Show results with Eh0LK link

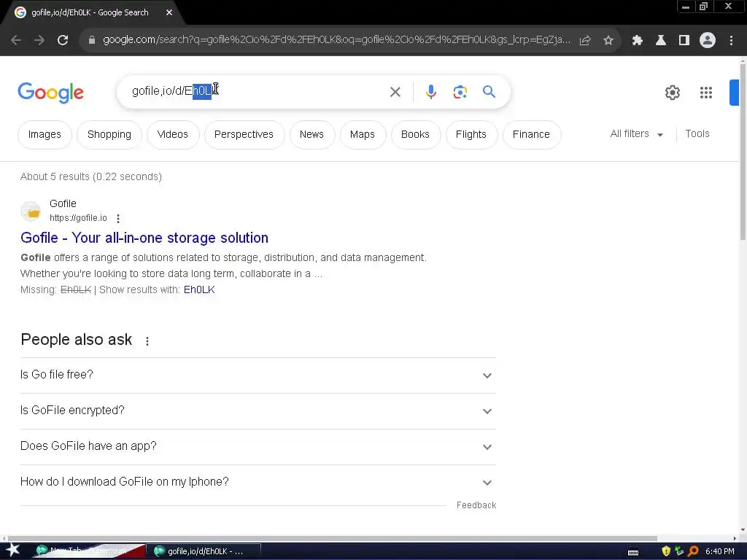[x=199, y=289]
